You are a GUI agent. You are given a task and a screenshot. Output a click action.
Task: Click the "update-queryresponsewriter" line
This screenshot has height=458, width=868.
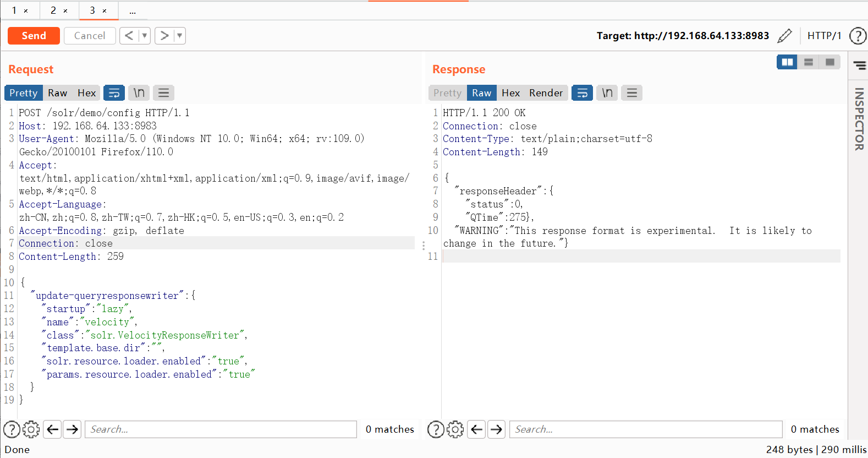coord(113,296)
